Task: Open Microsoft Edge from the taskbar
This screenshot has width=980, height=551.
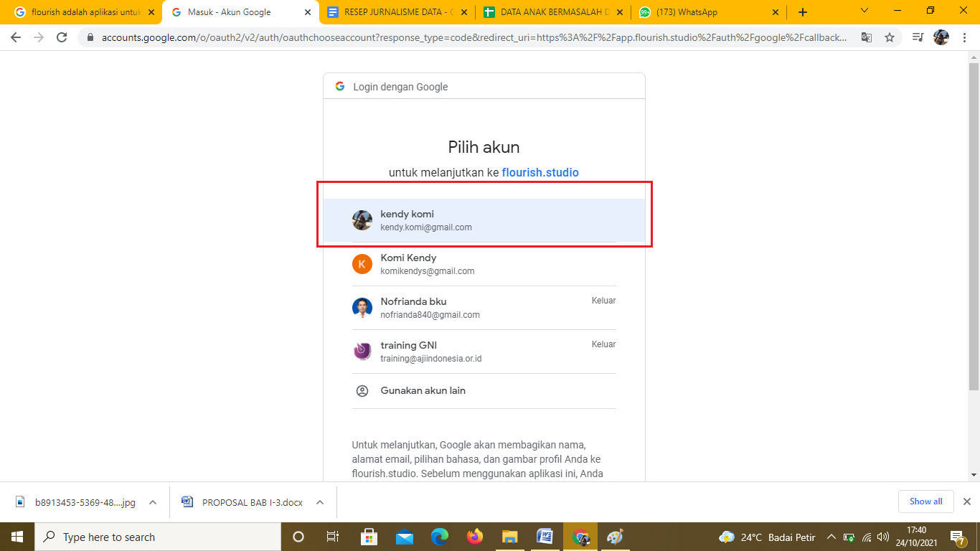Action: [x=439, y=537]
